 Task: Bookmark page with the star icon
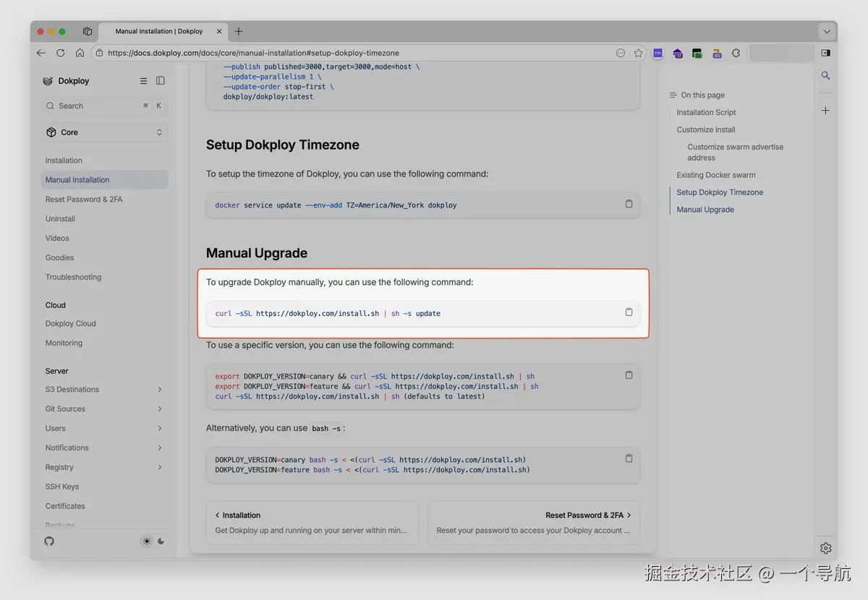[638, 53]
